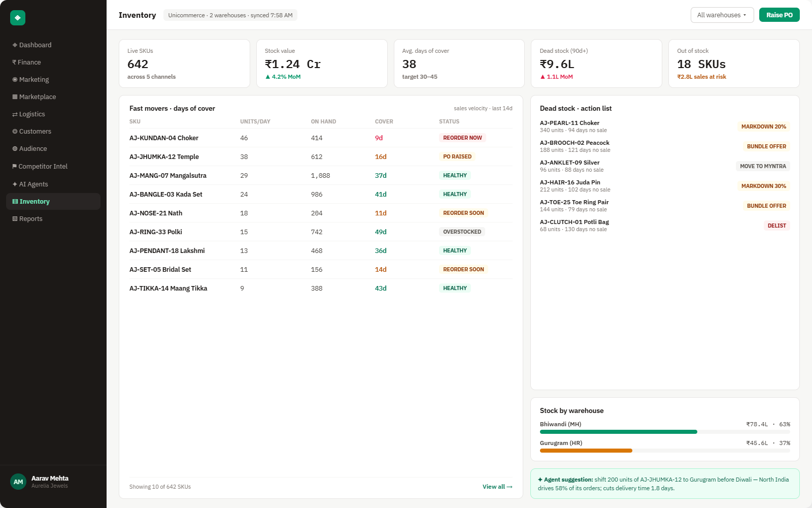Click the MARKDOWN 20% action for AJ-PEARL-11
812x508 pixels.
pos(763,126)
